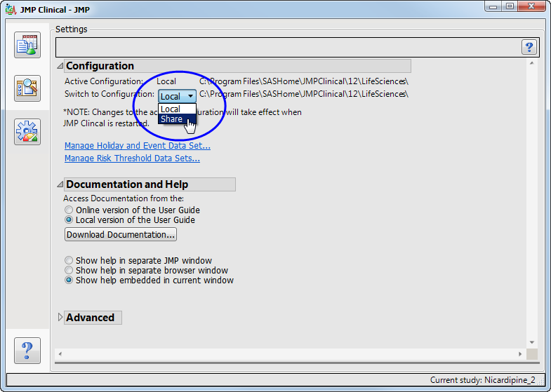Expand the Advanced section
Viewport: 551px width, 392px height.
point(60,317)
